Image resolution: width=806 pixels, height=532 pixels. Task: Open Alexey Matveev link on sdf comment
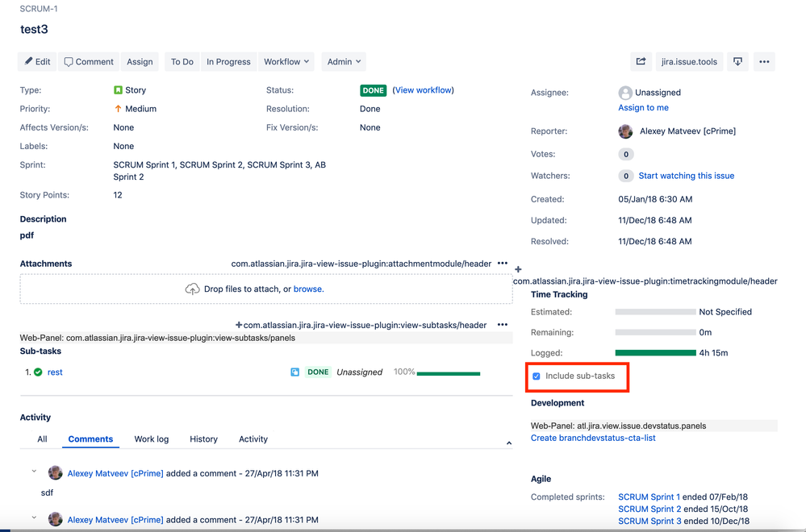tap(115, 473)
